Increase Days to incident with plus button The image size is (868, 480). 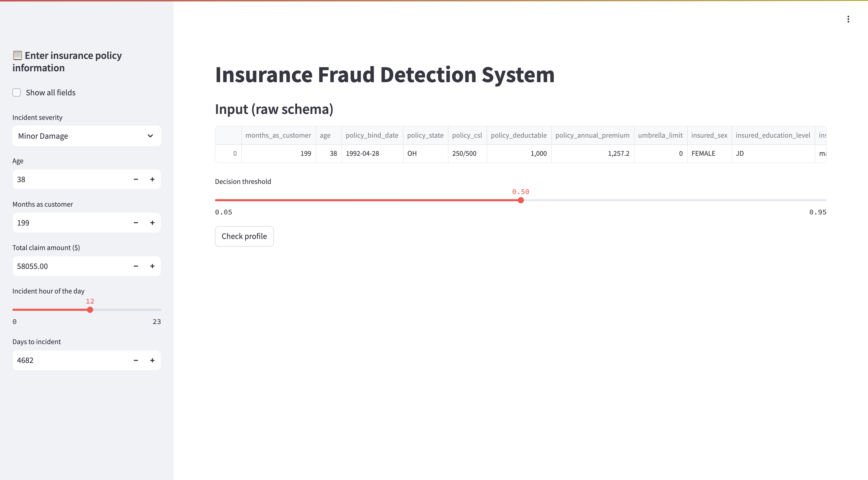tap(152, 360)
